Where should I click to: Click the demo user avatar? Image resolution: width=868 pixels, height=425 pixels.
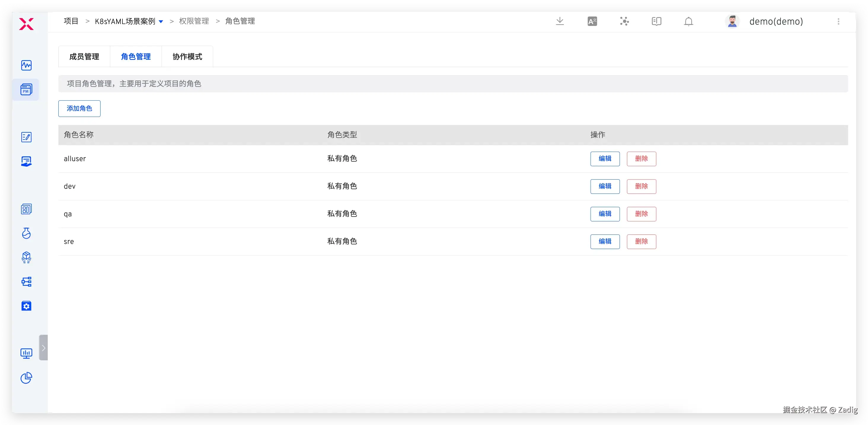click(732, 22)
